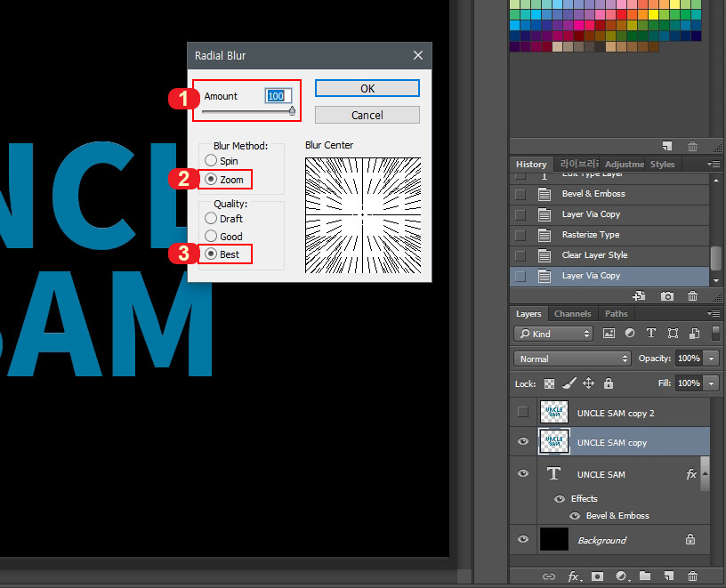Add a layer style fx button
The height and width of the screenshot is (588, 726).
pyautogui.click(x=573, y=576)
